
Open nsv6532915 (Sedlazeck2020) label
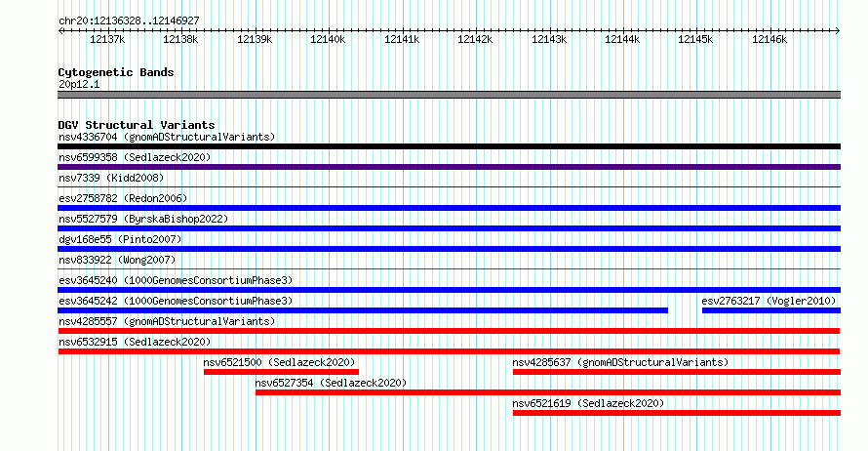[x=135, y=342]
